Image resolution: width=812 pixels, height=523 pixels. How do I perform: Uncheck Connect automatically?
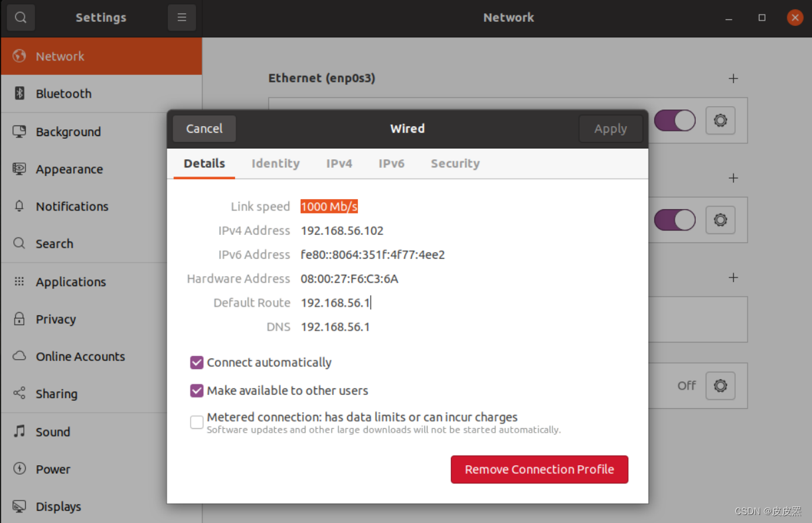(x=197, y=362)
